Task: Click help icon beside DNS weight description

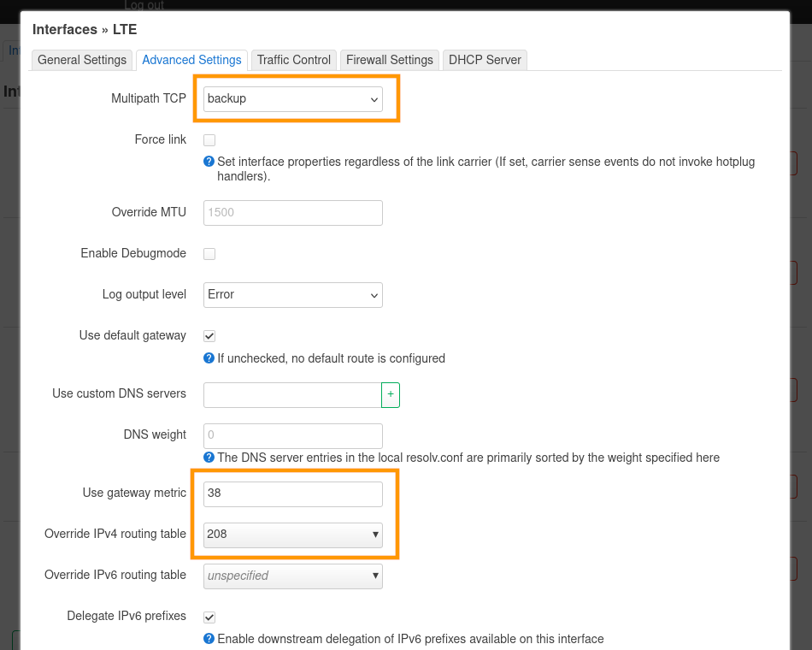Action: pos(209,458)
